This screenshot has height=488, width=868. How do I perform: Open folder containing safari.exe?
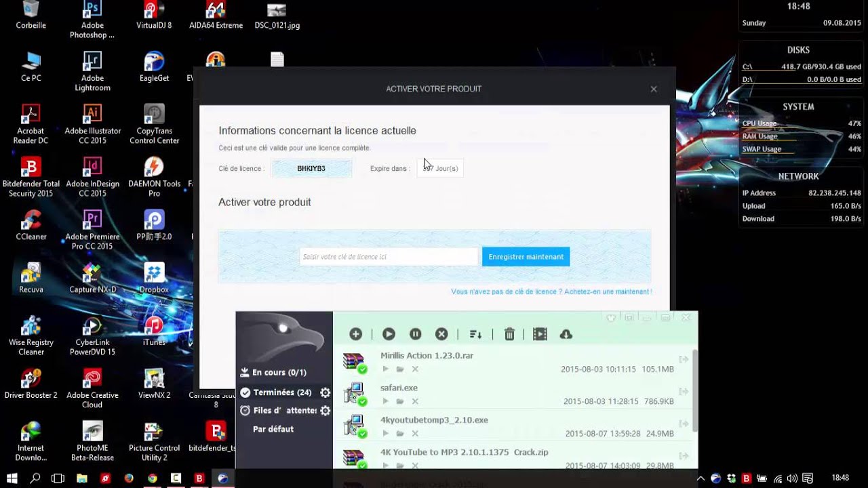400,402
